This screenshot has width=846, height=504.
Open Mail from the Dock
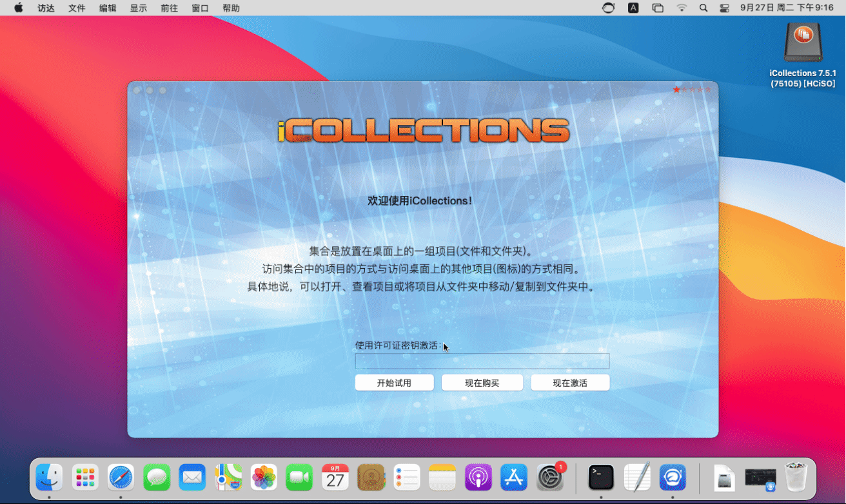(x=192, y=478)
